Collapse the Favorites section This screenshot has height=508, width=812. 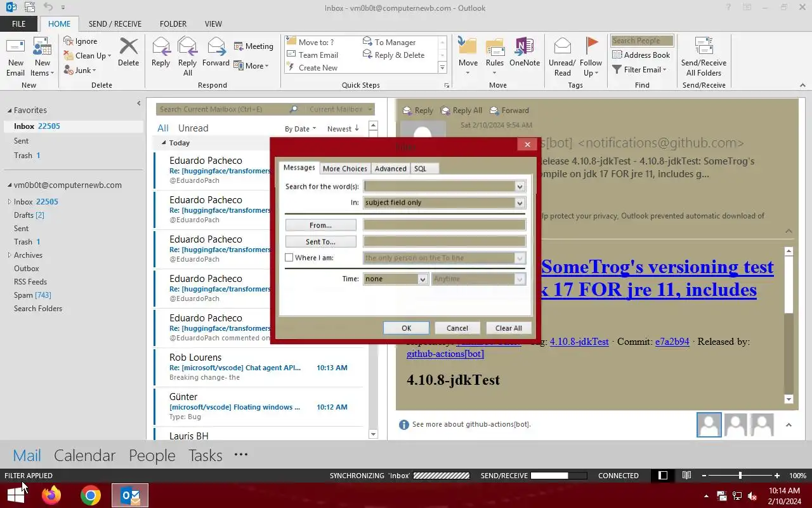(10, 110)
